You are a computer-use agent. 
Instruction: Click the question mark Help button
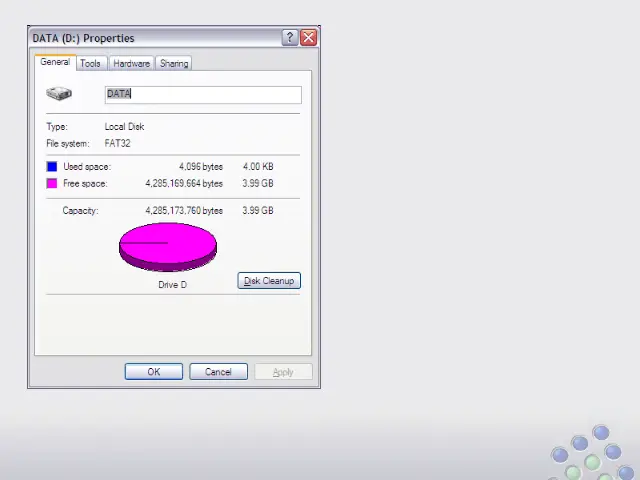[x=290, y=38]
